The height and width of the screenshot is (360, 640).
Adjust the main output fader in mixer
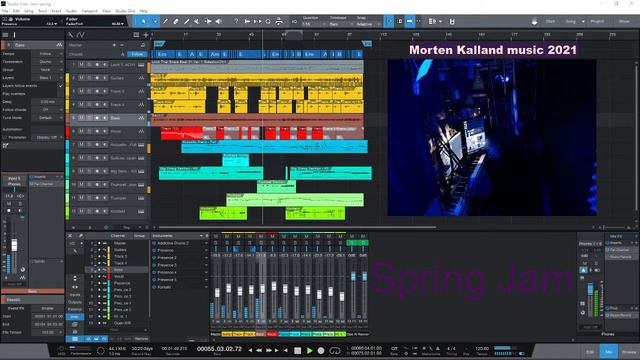click(x=590, y=289)
